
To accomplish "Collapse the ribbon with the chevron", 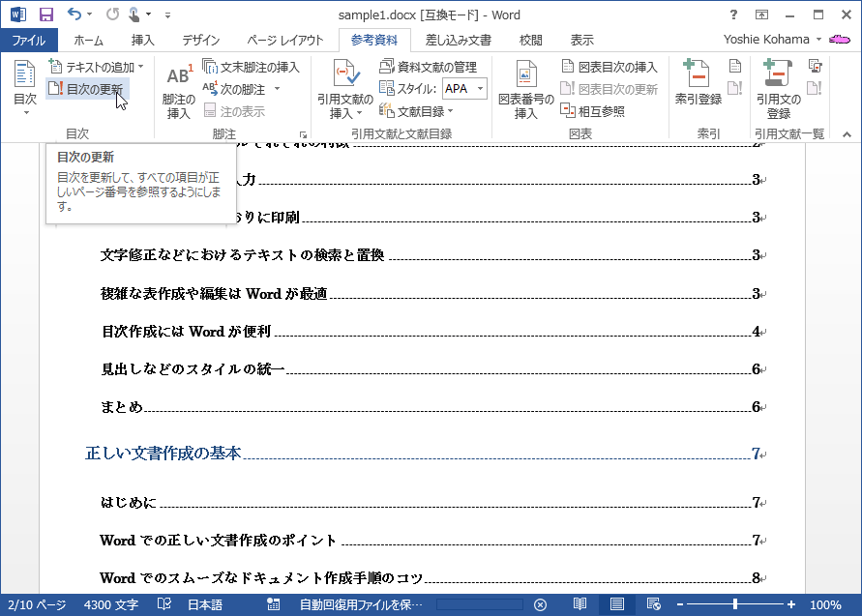I will pyautogui.click(x=847, y=134).
